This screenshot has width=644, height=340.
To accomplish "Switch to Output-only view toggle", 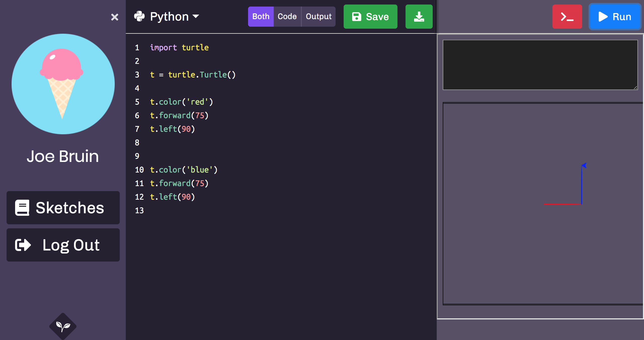I will 318,17.
